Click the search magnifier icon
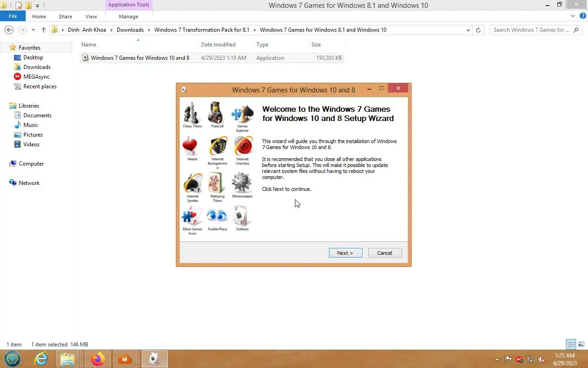The height and width of the screenshot is (368, 588). click(577, 30)
